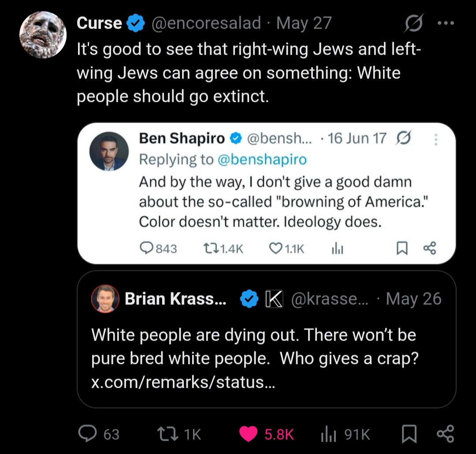Click the Grok icon beside May 27
The width and height of the screenshot is (476, 454).
pos(413,23)
